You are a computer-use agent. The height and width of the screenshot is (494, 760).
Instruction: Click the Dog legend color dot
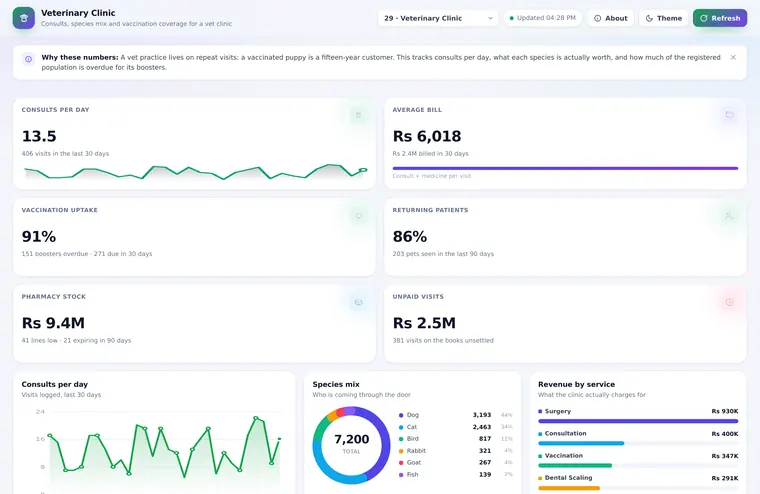click(x=401, y=415)
